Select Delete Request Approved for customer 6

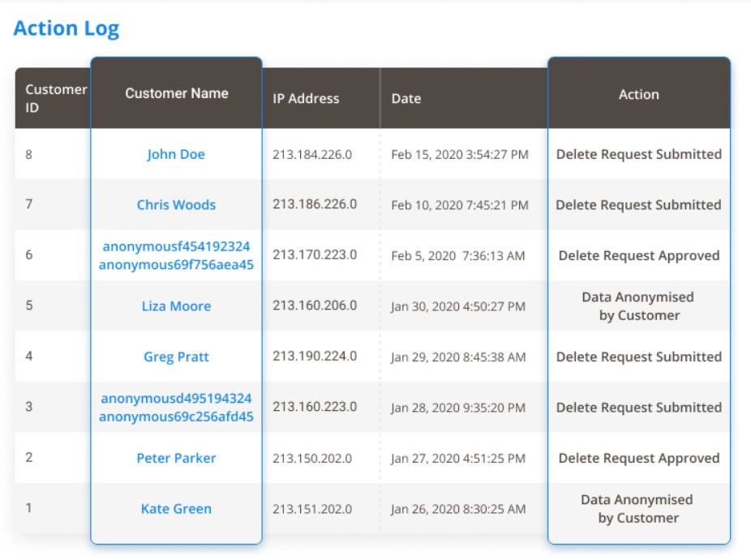(639, 255)
